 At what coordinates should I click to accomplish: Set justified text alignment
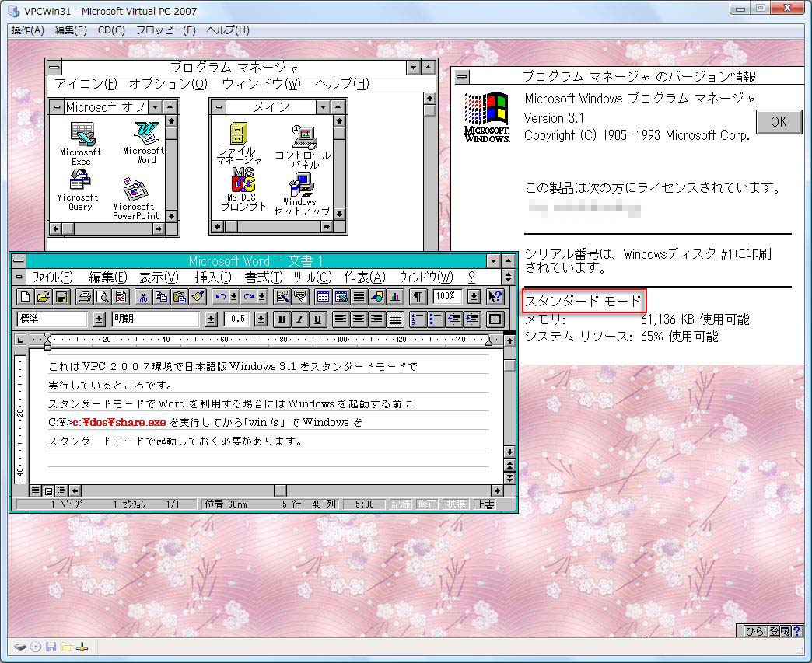[394, 319]
